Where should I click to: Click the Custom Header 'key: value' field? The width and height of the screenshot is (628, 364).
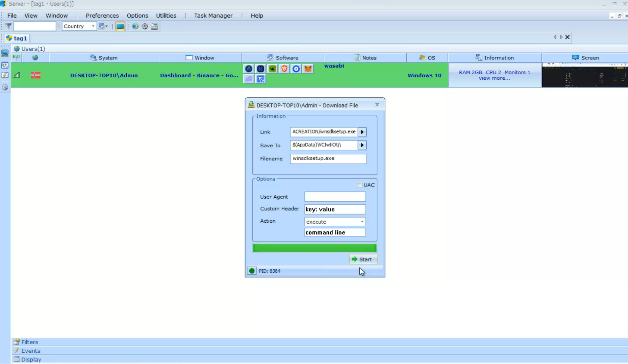coord(335,209)
